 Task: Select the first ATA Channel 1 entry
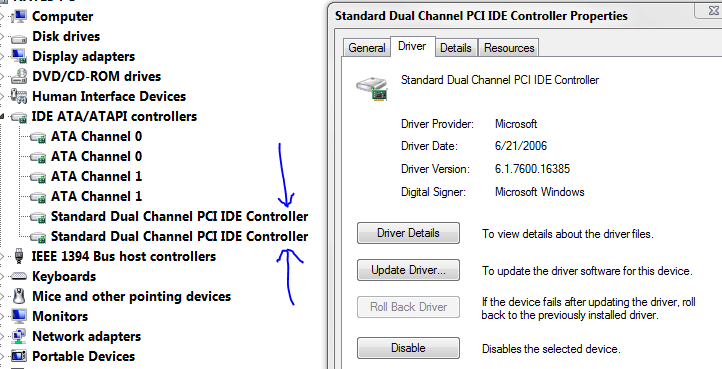pyautogui.click(x=96, y=176)
